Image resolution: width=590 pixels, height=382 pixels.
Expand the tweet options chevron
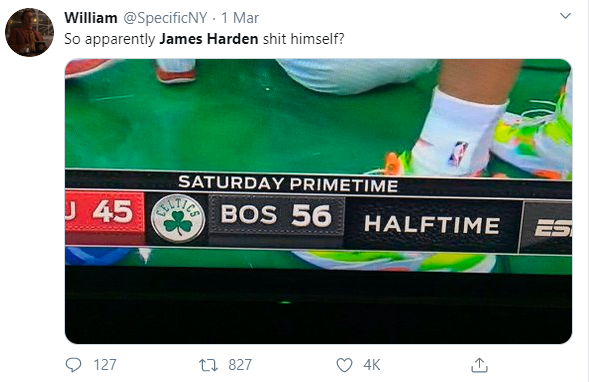click(566, 16)
